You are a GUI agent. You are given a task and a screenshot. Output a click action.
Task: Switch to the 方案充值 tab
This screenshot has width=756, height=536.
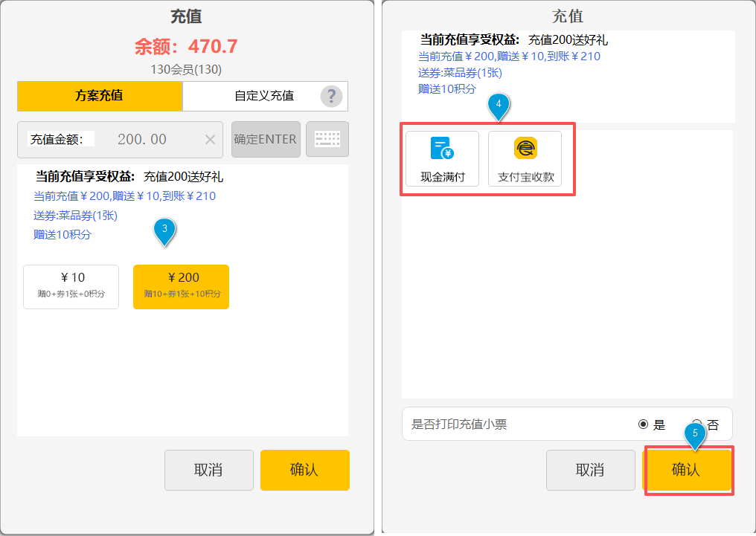pyautogui.click(x=99, y=96)
